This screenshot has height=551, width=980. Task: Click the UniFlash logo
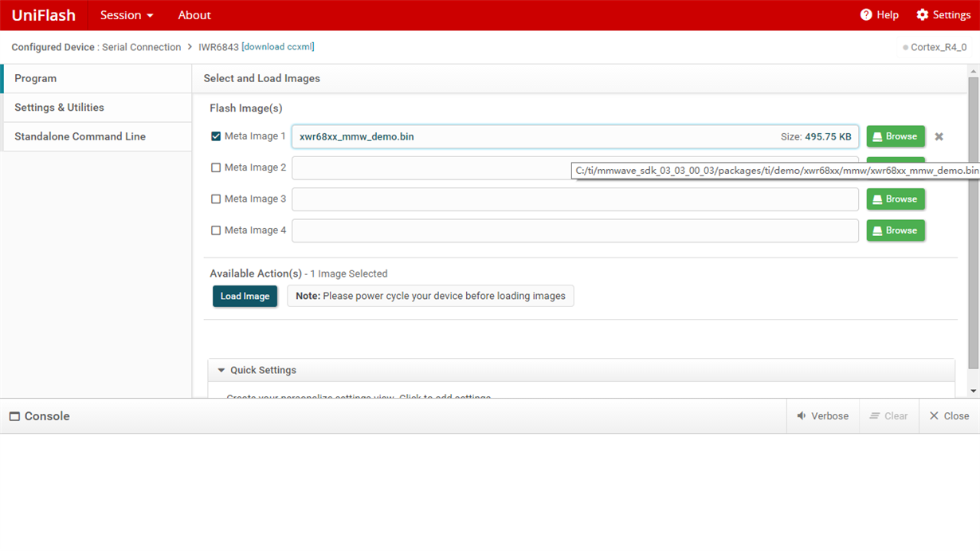tap(44, 14)
